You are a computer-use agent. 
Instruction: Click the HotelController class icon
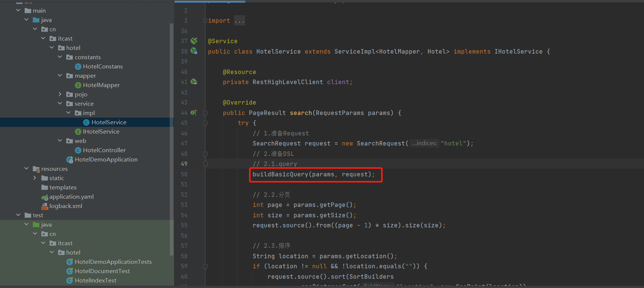click(x=78, y=150)
